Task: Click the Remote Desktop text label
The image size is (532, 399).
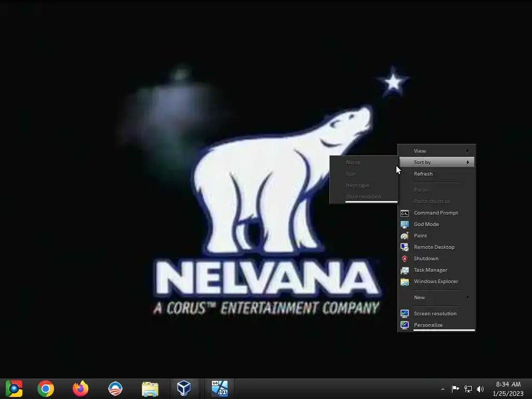Action: [x=434, y=247]
